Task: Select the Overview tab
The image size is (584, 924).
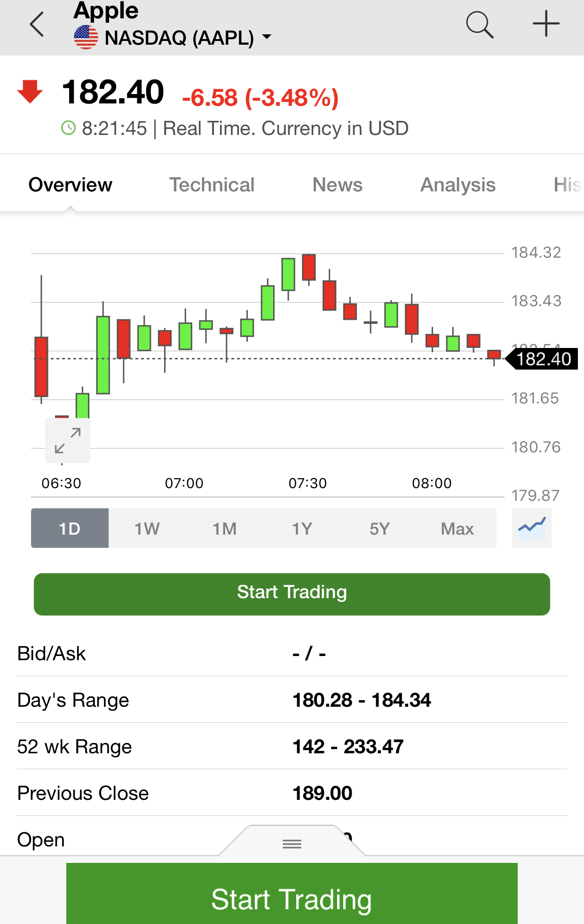Action: point(71,185)
